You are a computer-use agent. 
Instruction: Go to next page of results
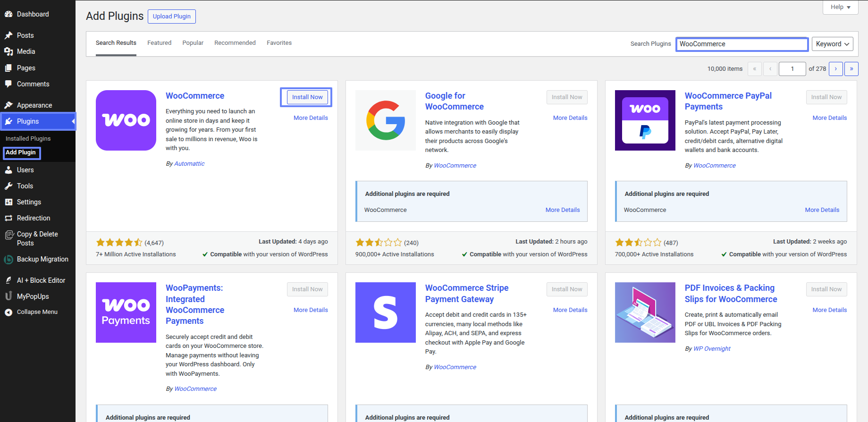click(x=835, y=69)
